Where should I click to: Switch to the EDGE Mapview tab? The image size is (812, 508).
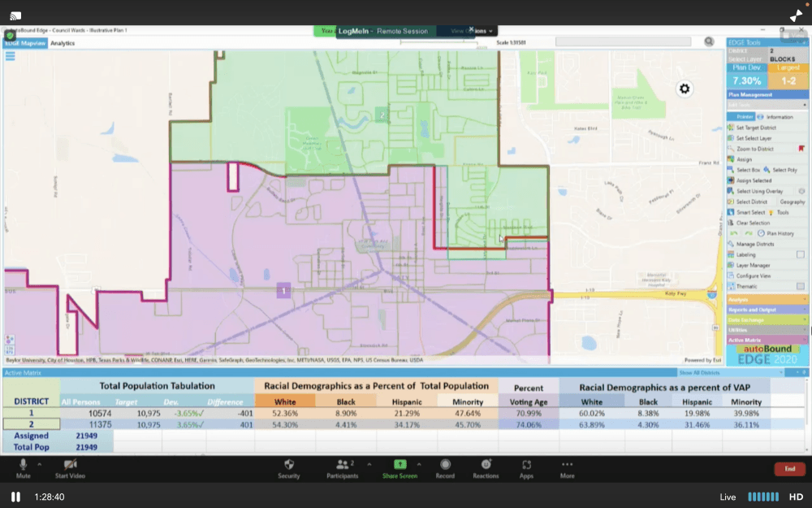click(25, 43)
